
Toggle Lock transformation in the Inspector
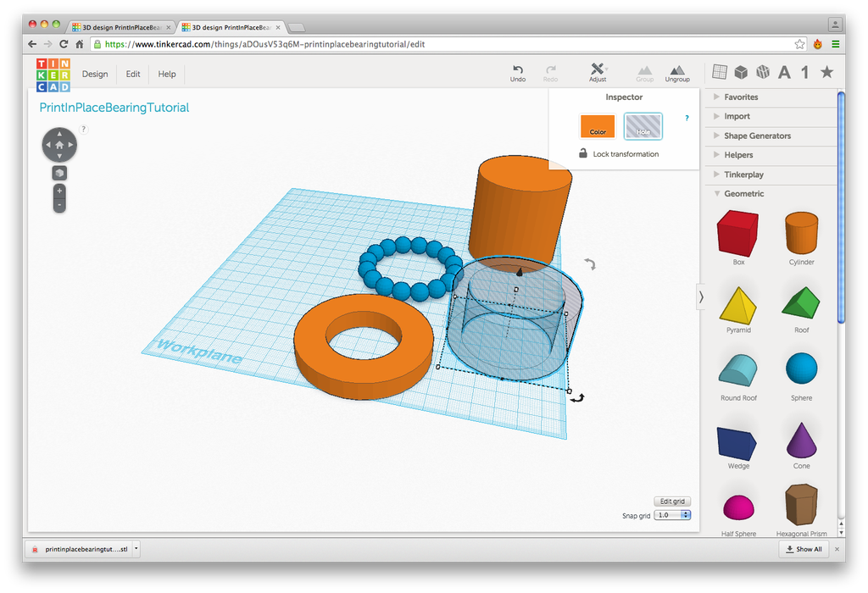coord(619,154)
